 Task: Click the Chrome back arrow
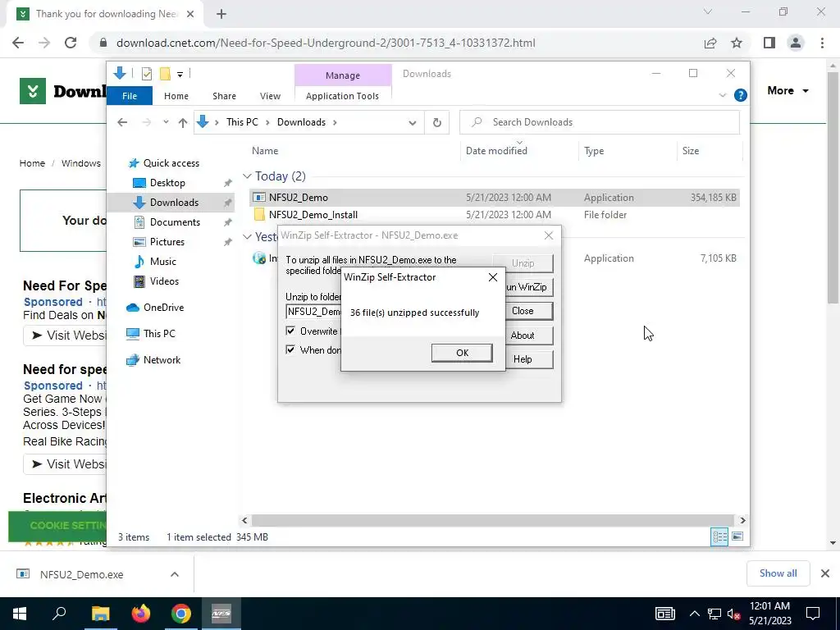[x=18, y=43]
